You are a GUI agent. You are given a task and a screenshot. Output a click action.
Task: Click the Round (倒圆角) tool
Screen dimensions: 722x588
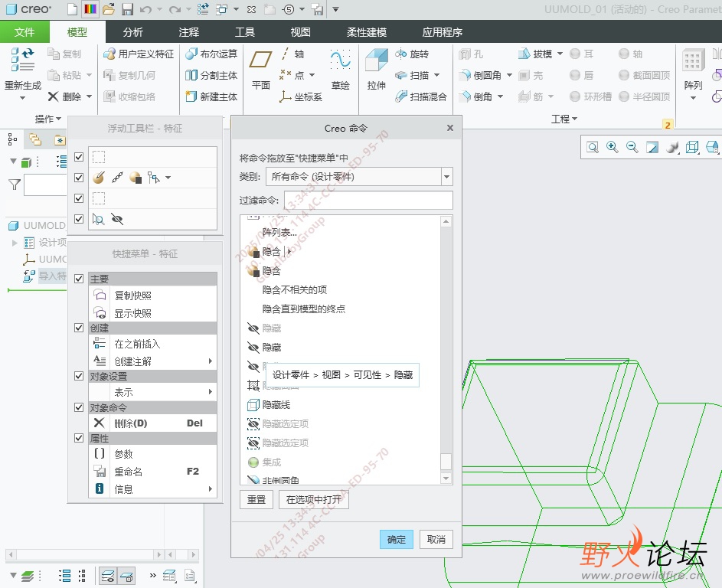tap(480, 75)
